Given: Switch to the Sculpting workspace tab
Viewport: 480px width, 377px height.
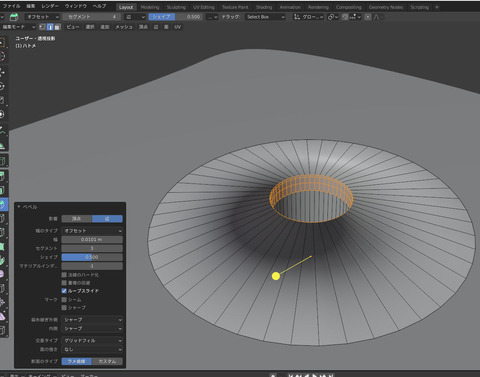Looking at the screenshot, I should tap(176, 7).
